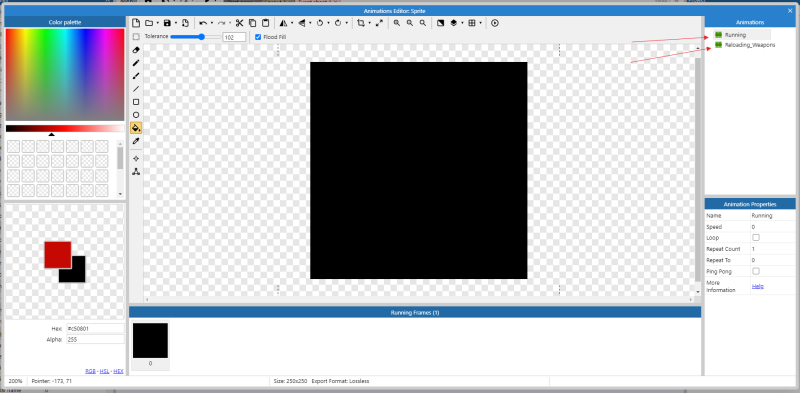Rotate the image counter-clockwise
The image size is (800, 393).
point(320,23)
